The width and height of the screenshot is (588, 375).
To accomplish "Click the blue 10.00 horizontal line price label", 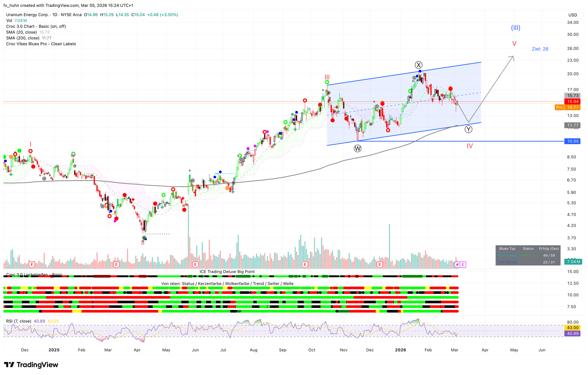I will click(x=572, y=141).
